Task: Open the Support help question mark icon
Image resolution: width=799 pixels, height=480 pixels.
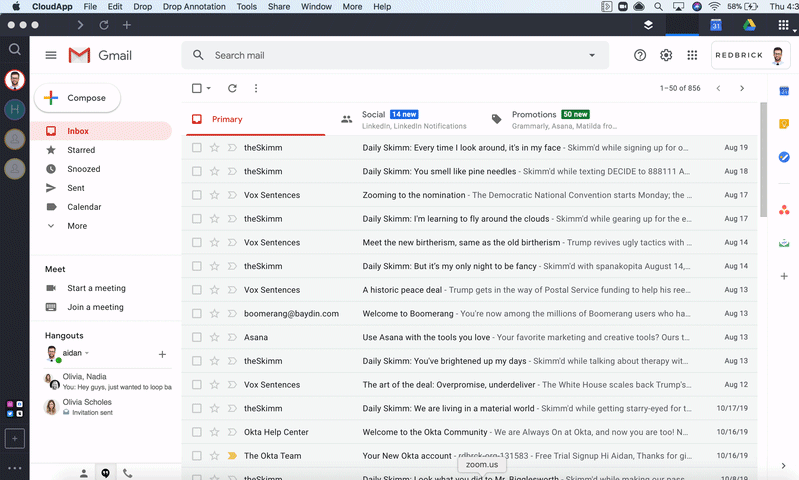Action: 640,55
